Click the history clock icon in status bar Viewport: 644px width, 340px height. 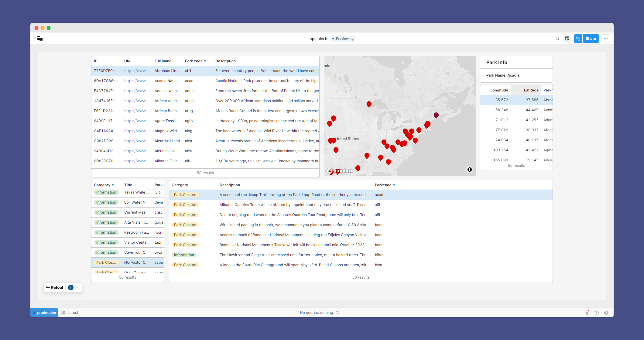pos(597,313)
